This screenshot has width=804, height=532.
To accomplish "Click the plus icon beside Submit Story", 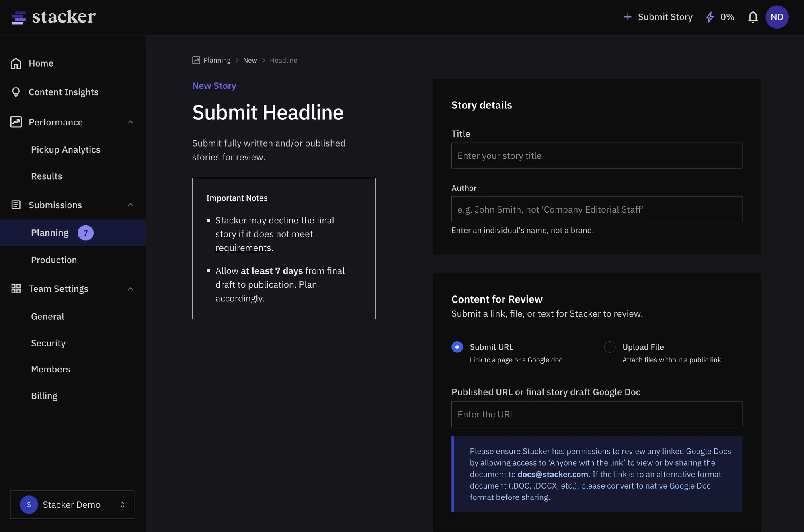I will pos(628,17).
